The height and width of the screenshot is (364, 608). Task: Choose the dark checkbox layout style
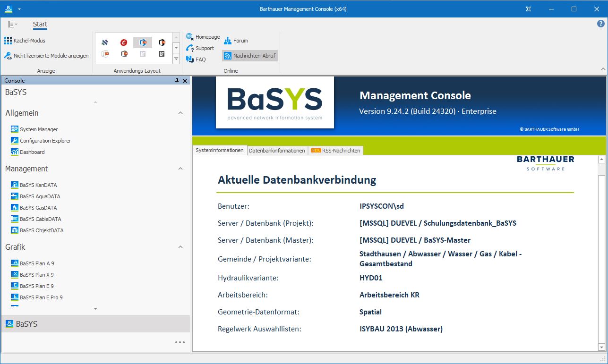tap(162, 54)
